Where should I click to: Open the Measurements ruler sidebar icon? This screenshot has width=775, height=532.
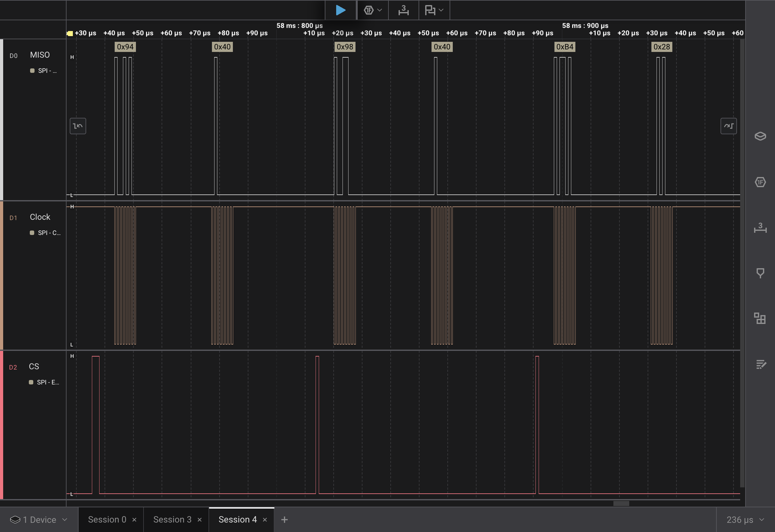click(760, 228)
